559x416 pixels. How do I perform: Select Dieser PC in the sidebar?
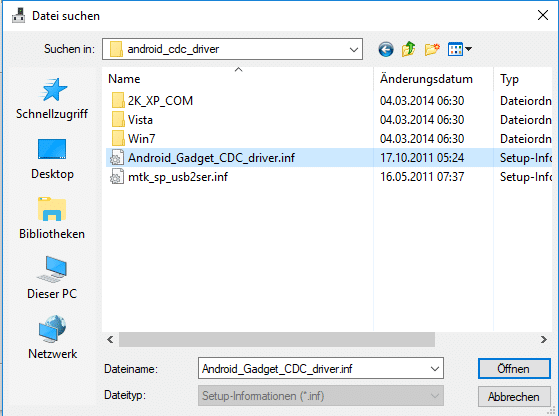52,278
